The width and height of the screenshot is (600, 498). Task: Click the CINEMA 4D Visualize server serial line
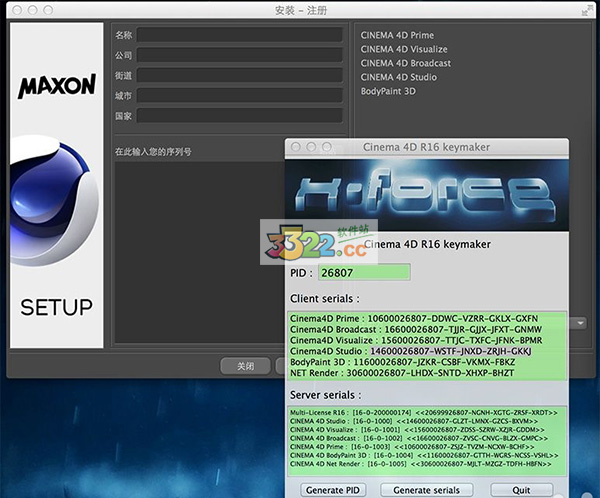tap(417, 429)
